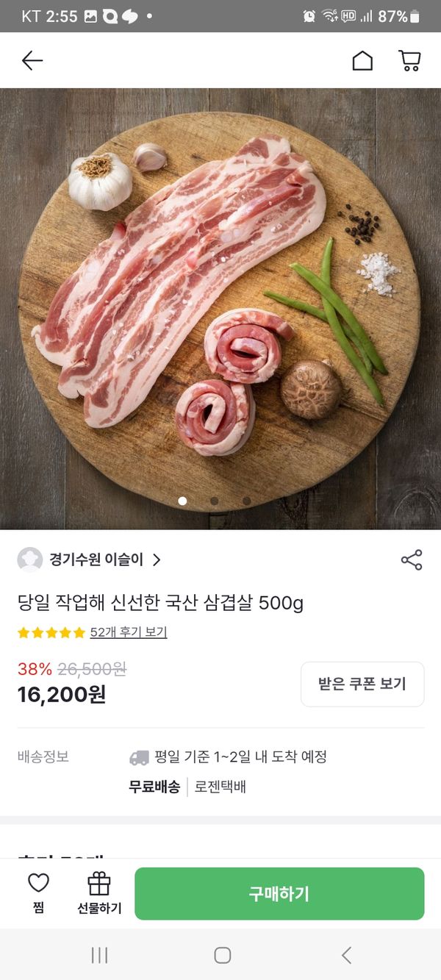Screen dimensions: 441x980
Task: Tap the gift box 선물하기 icon
Action: (99, 884)
